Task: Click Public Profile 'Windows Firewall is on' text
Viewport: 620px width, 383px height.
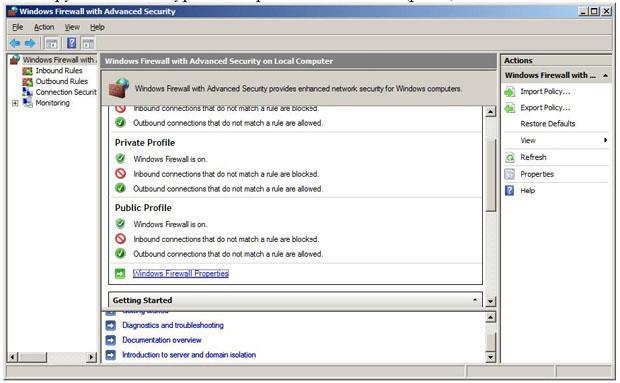Action: click(x=170, y=225)
